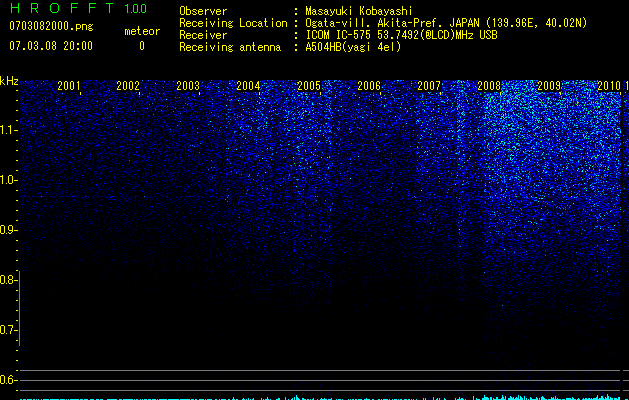Click the 2005 time marker
The image size is (629, 400).
[309, 85]
